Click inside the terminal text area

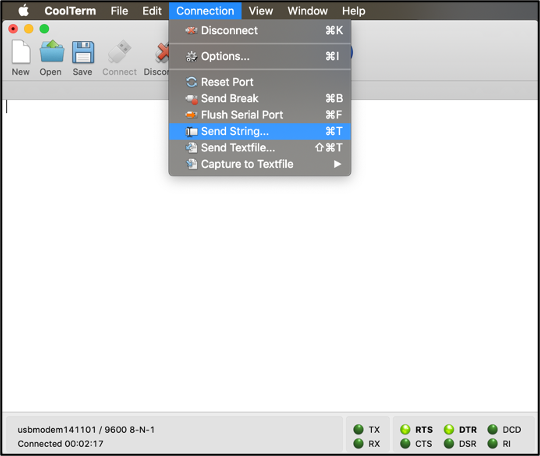click(270, 256)
